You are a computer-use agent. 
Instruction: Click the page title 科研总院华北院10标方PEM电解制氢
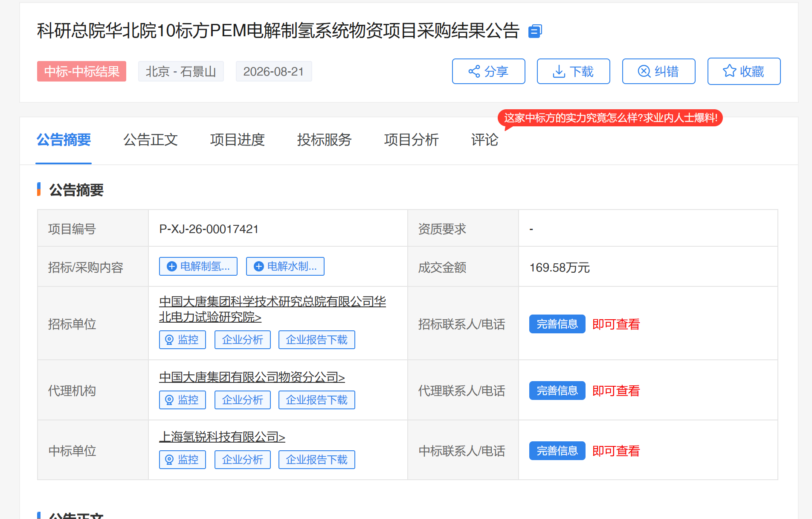click(x=278, y=31)
